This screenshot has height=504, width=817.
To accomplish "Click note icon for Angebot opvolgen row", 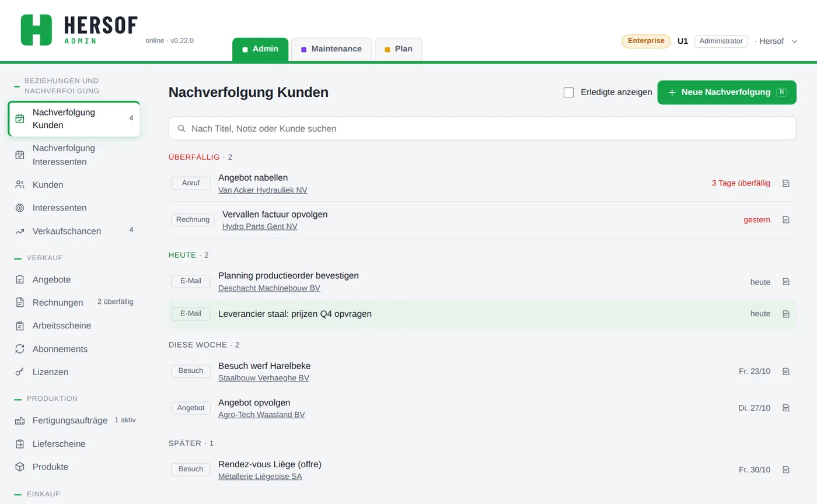I will pos(786,408).
